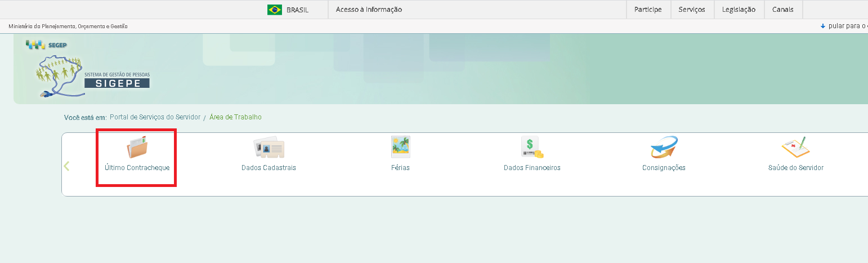Click the Último Contracheque label

137,168
